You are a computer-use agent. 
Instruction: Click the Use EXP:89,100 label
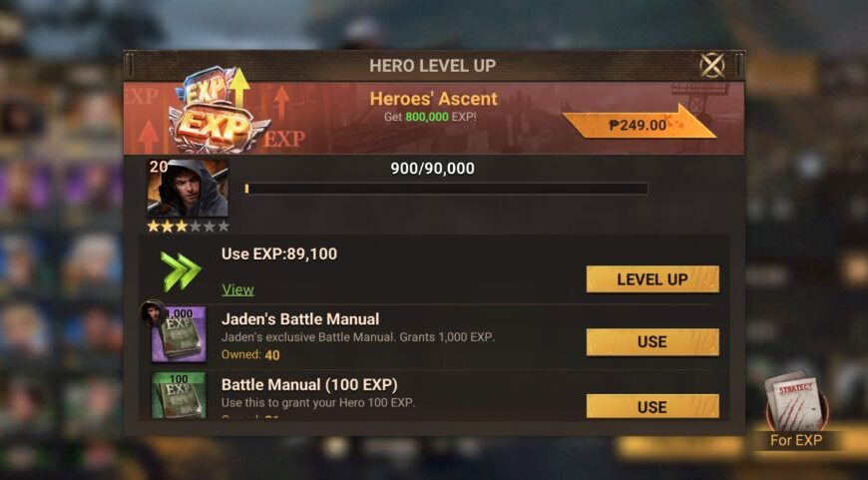tap(279, 254)
